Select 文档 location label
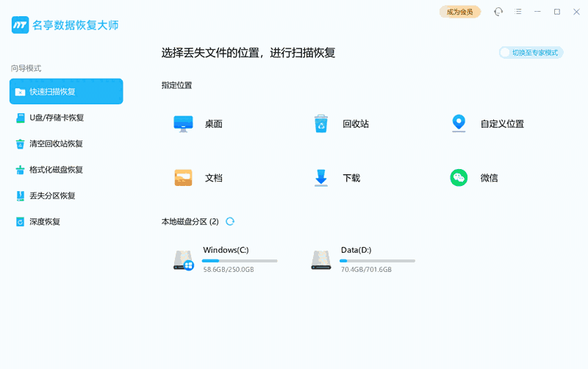The width and height of the screenshot is (588, 369). (214, 178)
